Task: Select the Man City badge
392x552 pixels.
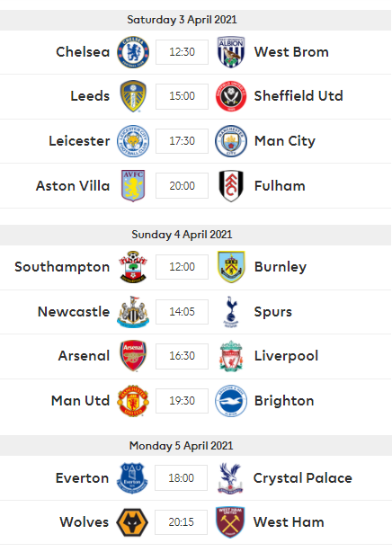Action: [x=231, y=141]
